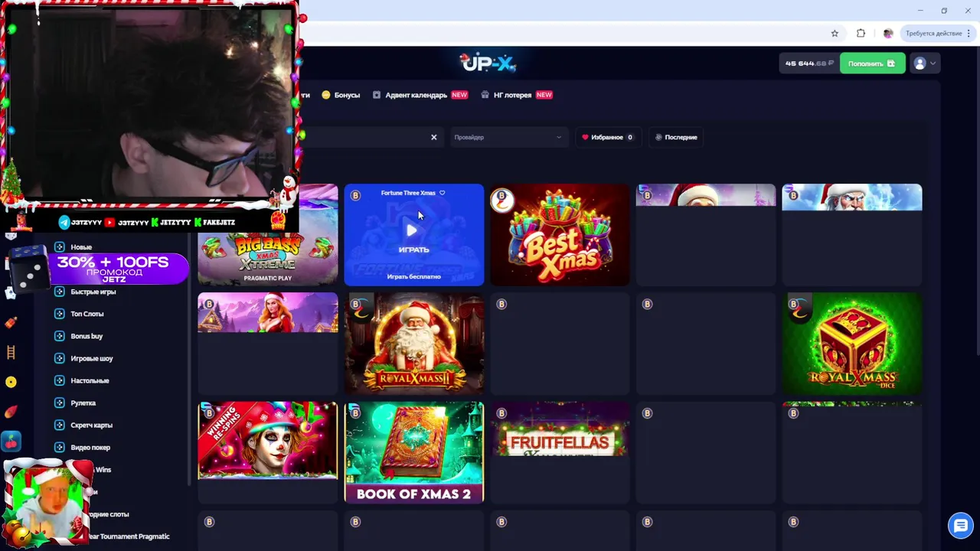Click the ИГРАТЬ play button on Fortune Three Xmas

pos(413,236)
